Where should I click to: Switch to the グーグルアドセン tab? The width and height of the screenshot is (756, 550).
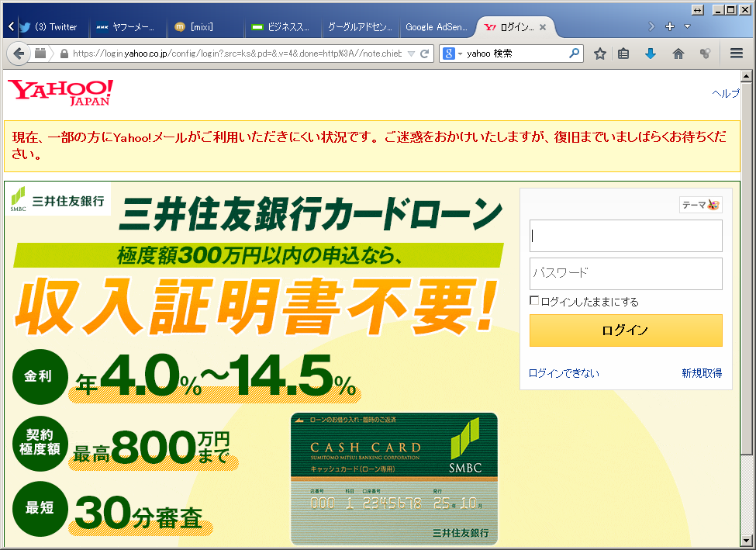[360, 27]
